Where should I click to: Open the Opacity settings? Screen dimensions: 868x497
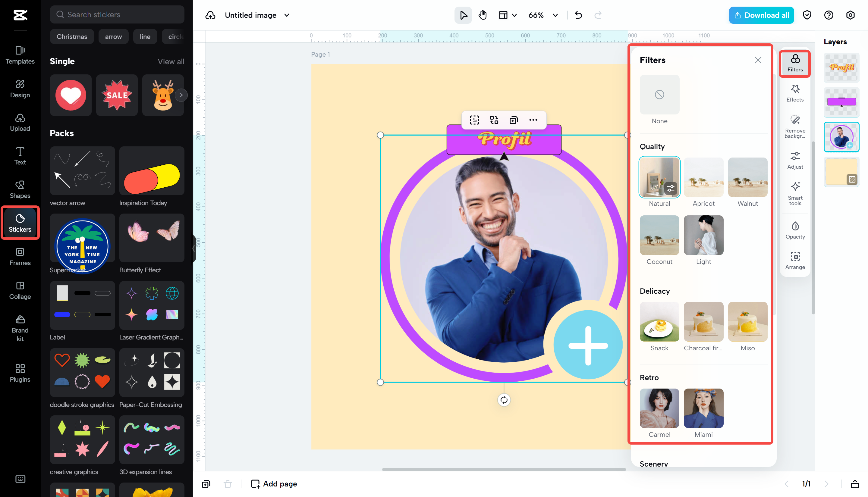click(795, 230)
